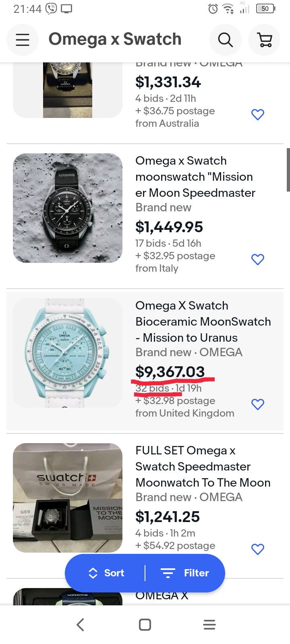This screenshot has width=290, height=644.
Task: Open the Sort options
Action: pyautogui.click(x=106, y=573)
